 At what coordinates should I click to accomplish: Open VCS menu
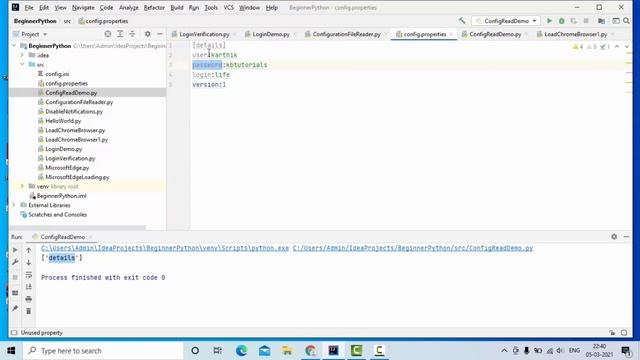(x=229, y=8)
